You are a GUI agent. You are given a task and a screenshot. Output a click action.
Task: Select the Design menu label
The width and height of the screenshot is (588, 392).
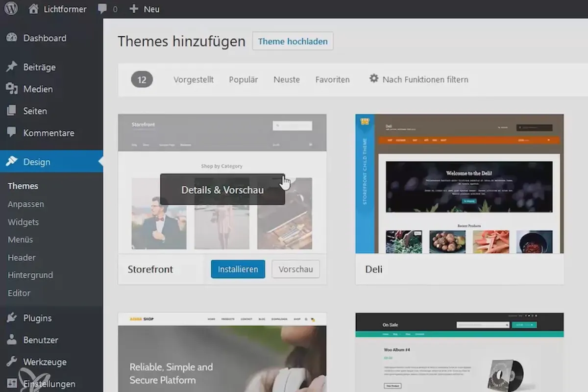point(37,162)
